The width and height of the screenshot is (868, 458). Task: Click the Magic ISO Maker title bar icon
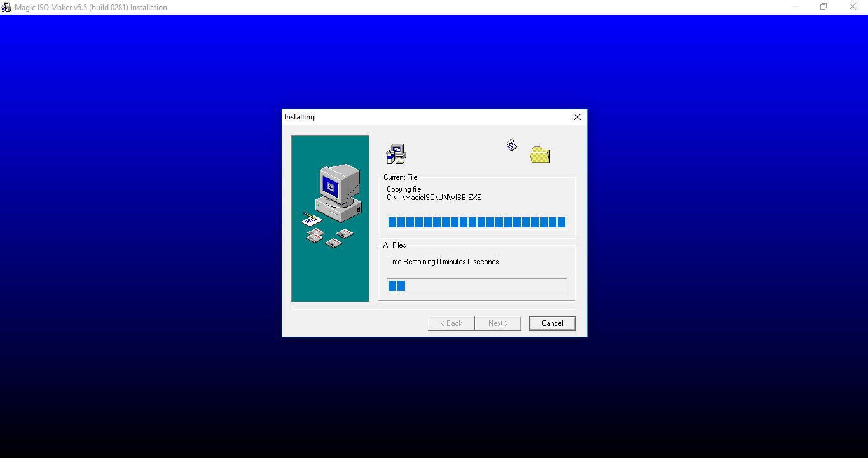(6, 7)
